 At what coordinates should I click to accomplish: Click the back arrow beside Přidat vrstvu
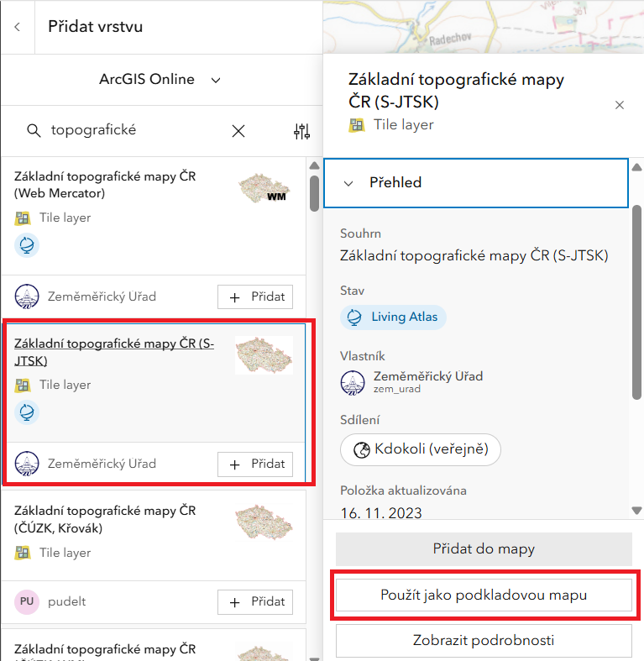[18, 27]
